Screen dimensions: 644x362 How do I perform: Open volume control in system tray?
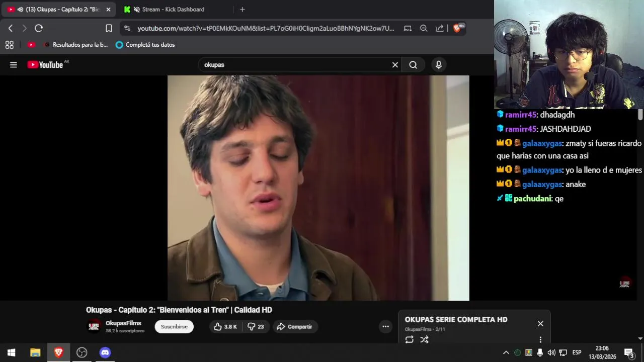coord(551,352)
